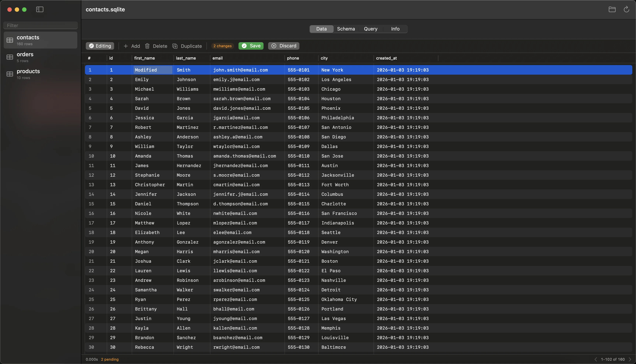The image size is (636, 364).
Task: Toggle the sidebar visibility icon
Action: (40, 10)
